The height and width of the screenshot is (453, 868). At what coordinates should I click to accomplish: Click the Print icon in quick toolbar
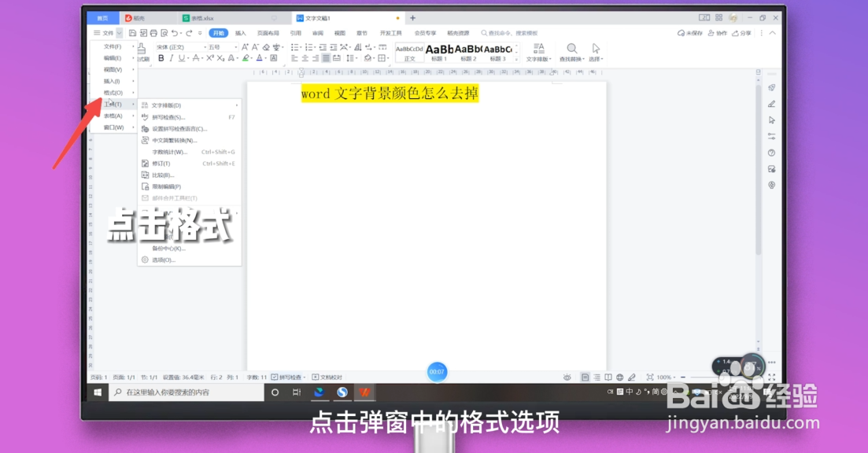154,33
